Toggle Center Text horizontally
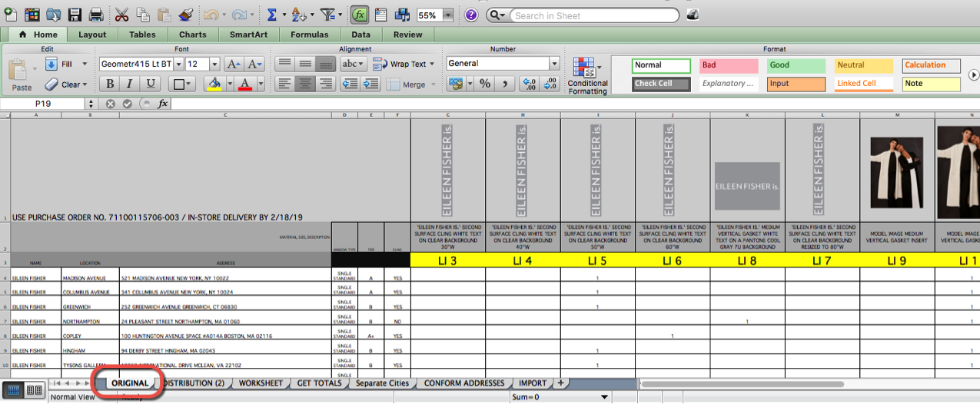This screenshot has height=404, width=980. pos(305,84)
